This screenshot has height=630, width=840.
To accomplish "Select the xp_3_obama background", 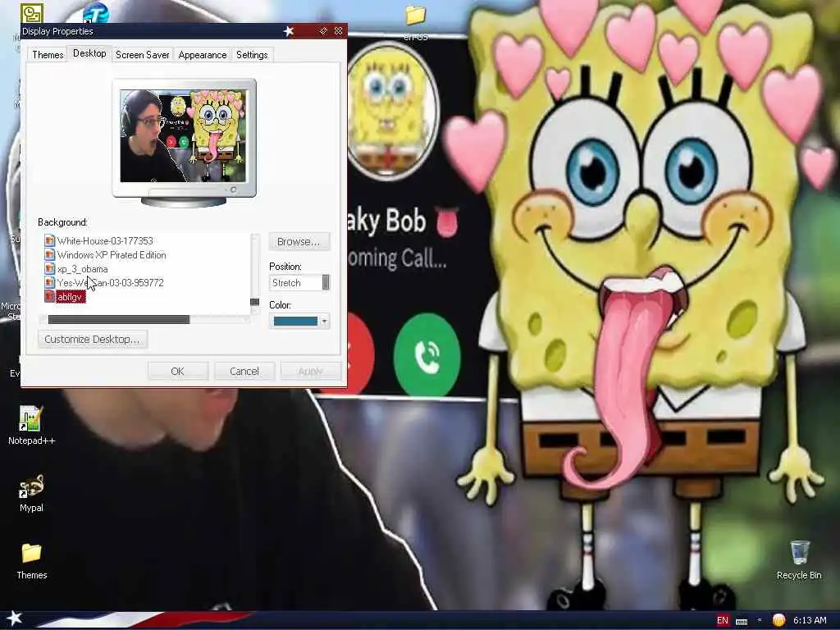I will (x=83, y=269).
